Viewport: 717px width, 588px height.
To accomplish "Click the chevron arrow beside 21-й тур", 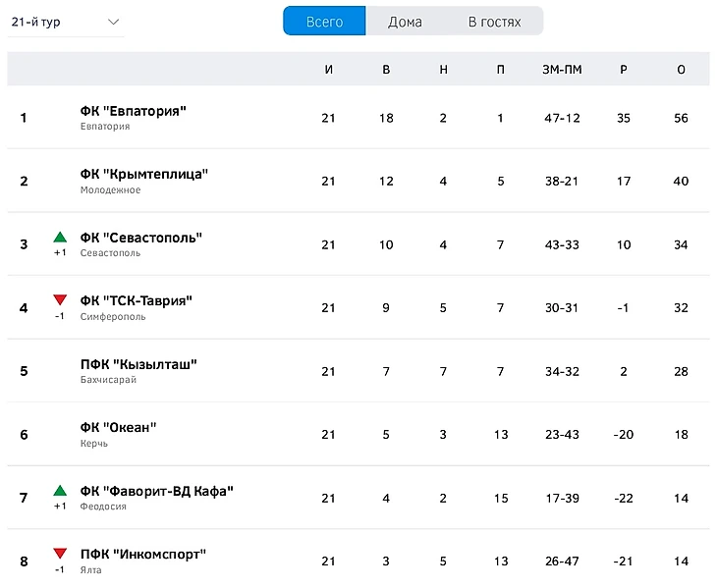I will pos(113,22).
